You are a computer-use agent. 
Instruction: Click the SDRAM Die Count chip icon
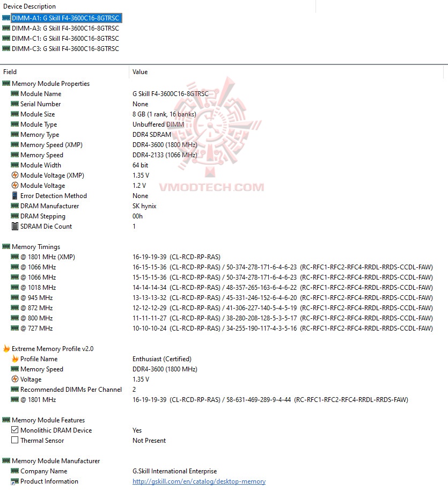tap(14, 226)
